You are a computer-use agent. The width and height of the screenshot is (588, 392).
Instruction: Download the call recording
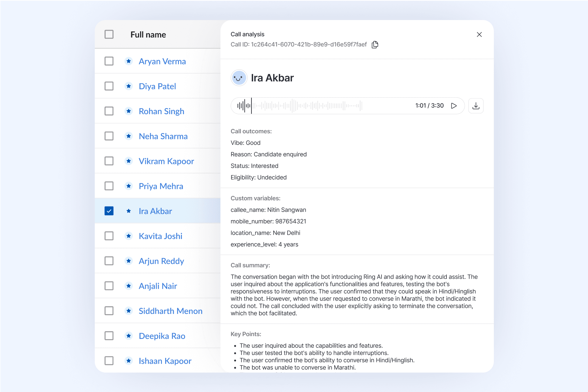(476, 106)
